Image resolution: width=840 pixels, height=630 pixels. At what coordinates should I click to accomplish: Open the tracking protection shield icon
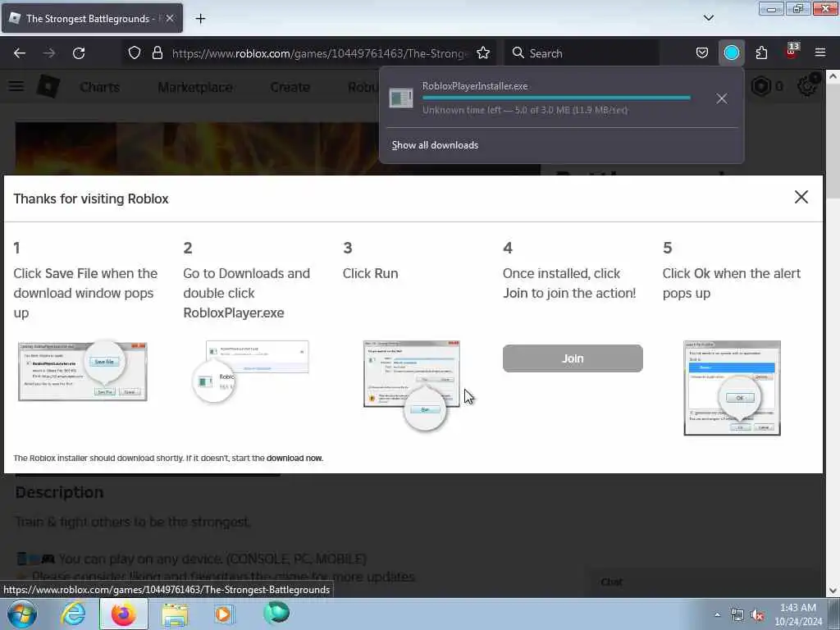(135, 53)
